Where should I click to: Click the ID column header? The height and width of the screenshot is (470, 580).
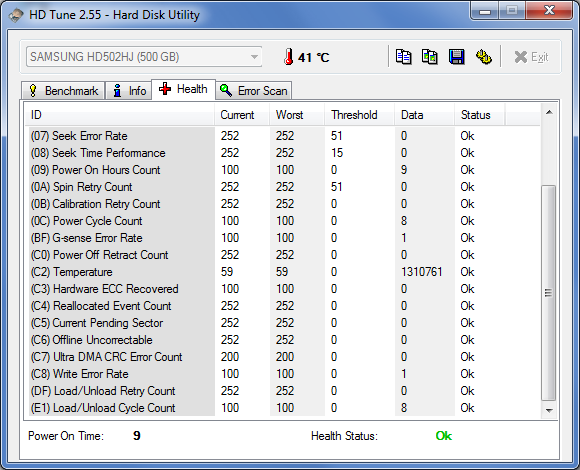119,115
